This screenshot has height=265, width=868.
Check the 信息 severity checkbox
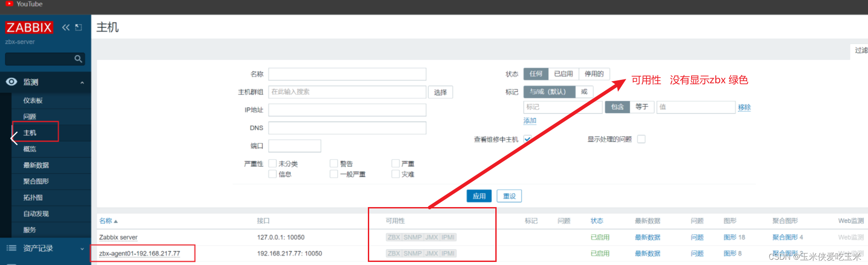[272, 174]
